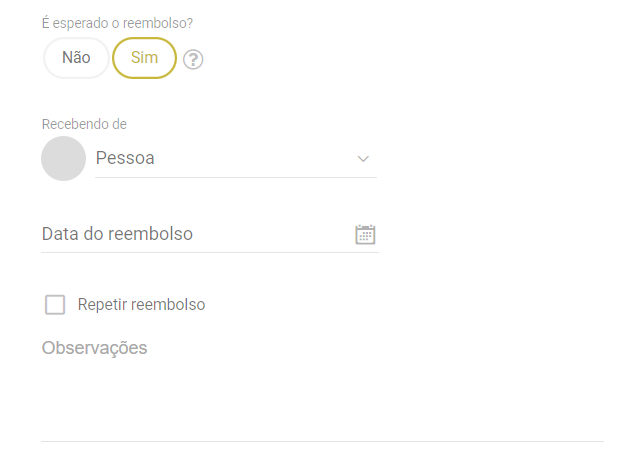
Task: Click the "Data do reembolso" placeholder text
Action: 117,234
